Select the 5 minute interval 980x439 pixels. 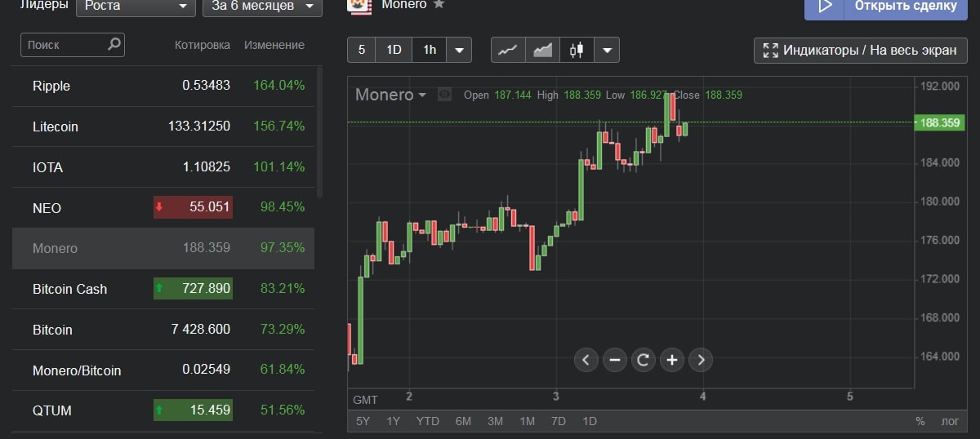[361, 50]
